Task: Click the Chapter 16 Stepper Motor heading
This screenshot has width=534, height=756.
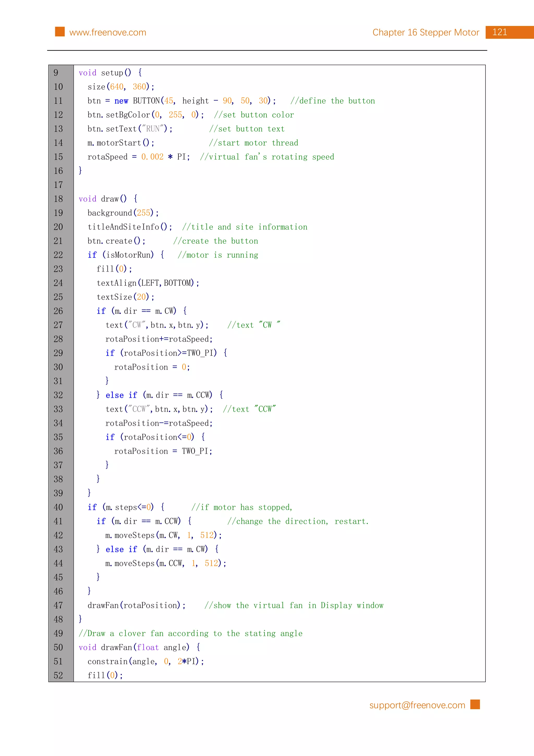Action: tap(426, 32)
